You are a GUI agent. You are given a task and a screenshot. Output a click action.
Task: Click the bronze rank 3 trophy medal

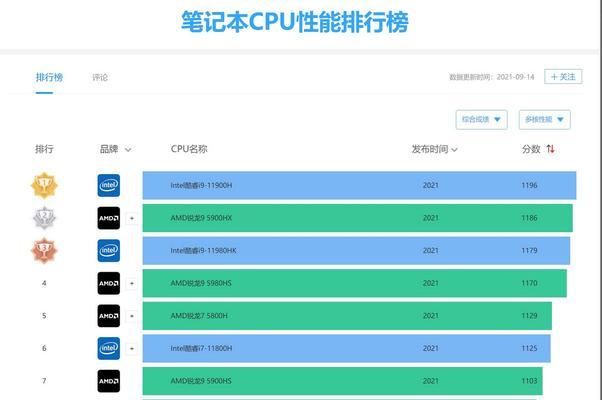(x=44, y=251)
